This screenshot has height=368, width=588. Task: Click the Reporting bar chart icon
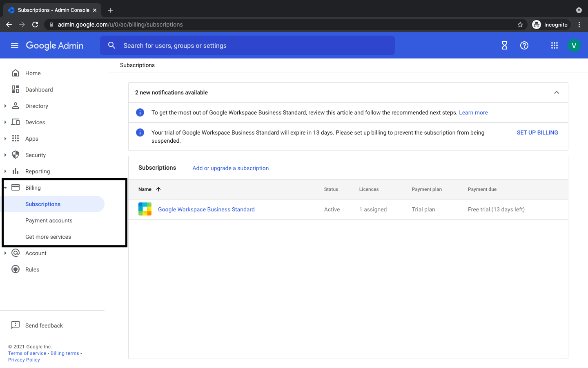tap(16, 171)
